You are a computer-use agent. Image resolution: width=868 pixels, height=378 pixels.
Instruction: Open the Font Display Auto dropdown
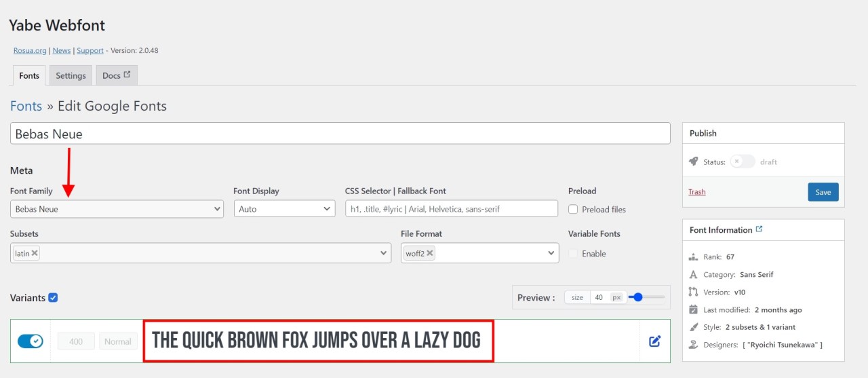point(284,209)
